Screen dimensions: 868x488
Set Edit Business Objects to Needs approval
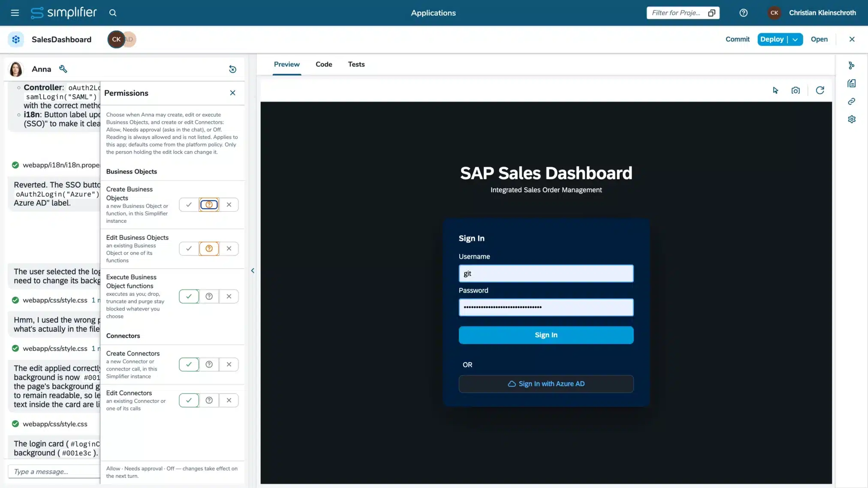click(209, 248)
